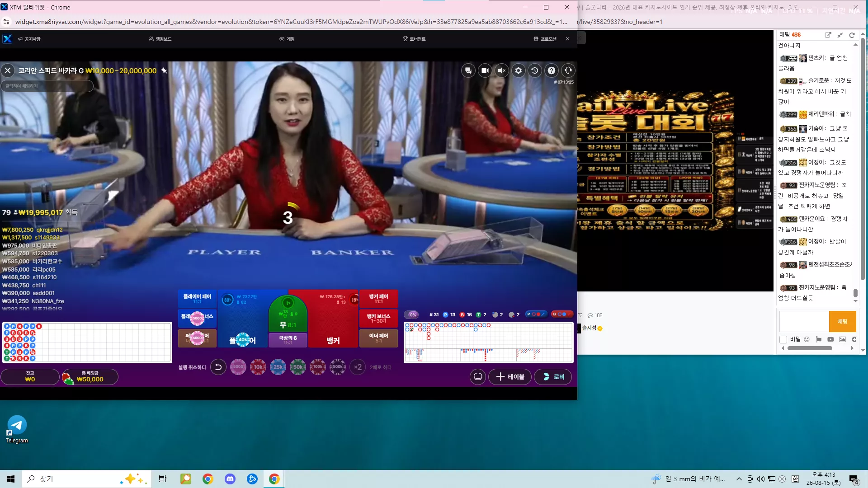Screen dimensions: 868x488
Task: Open the help question mark icon
Action: click(x=552, y=70)
